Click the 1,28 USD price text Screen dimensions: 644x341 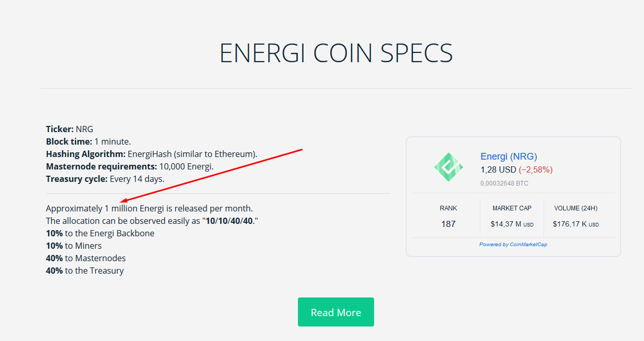(498, 169)
